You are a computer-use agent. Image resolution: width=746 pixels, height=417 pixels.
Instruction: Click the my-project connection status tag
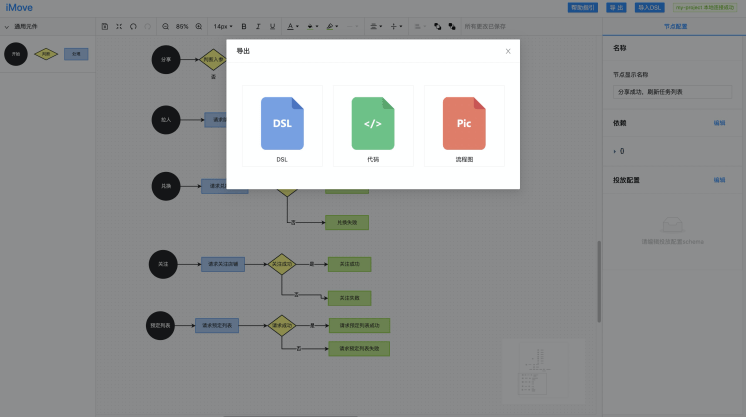(x=705, y=8)
